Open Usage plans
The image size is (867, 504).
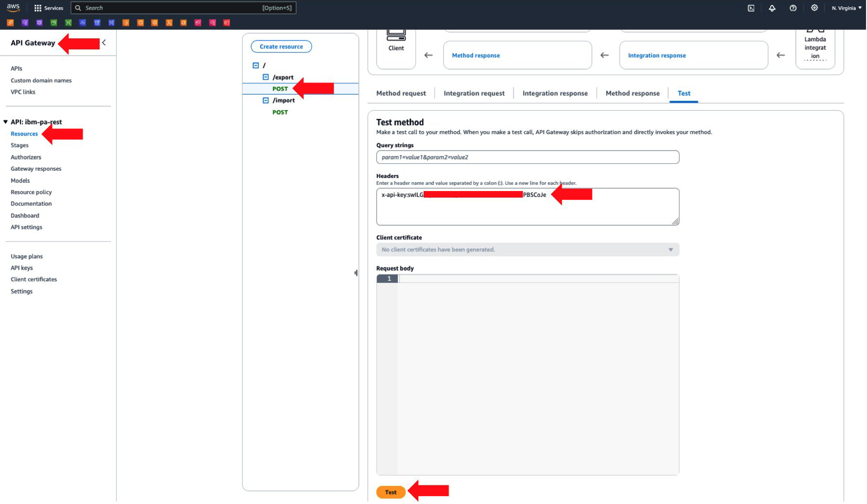[27, 257]
